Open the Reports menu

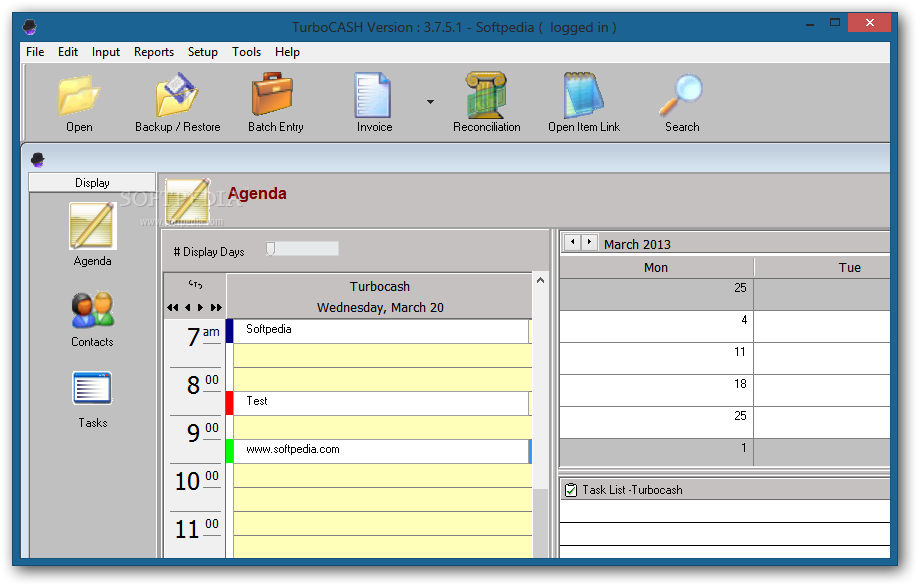[x=154, y=52]
